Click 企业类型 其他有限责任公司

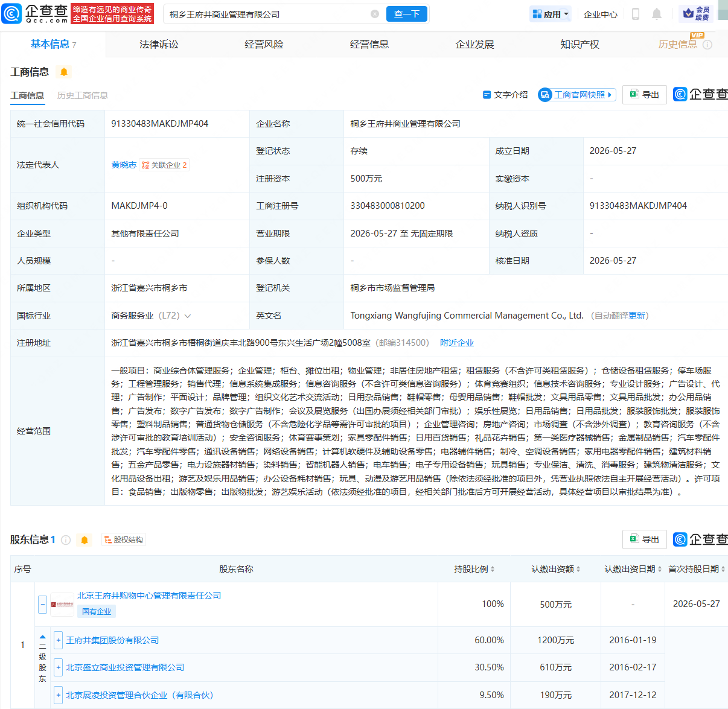click(145, 234)
